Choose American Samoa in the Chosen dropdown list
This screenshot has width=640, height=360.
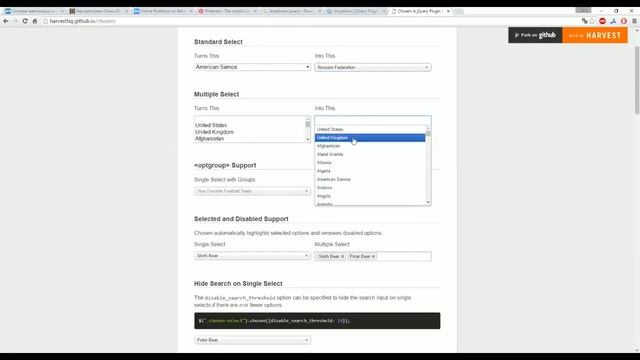[x=370, y=180]
